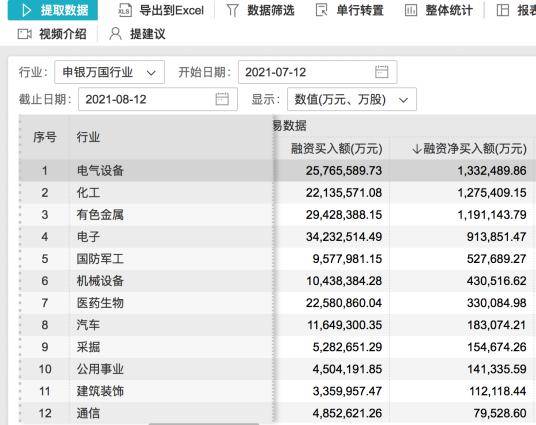Viewport: 536px width, 425px height.
Task: Sort by 融资净买入额(万元) column header
Action: [x=469, y=149]
